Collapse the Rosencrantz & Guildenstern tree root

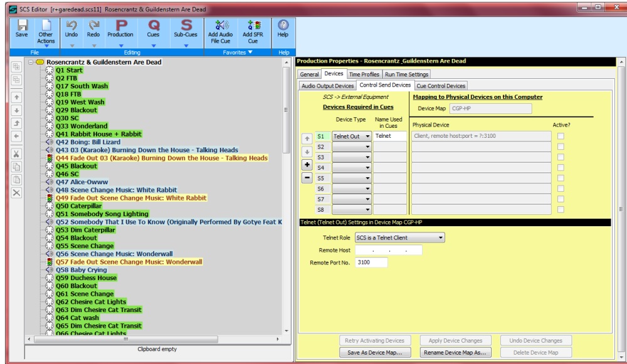29,63
